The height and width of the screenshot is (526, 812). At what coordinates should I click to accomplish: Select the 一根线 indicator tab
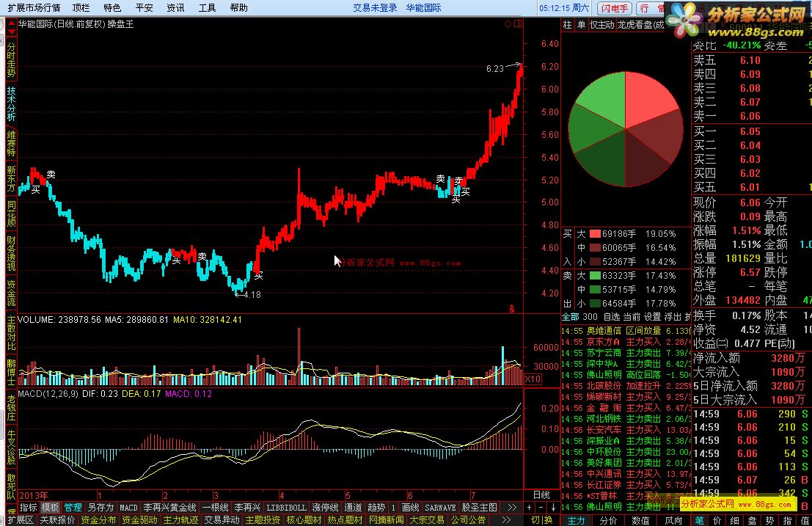[x=215, y=508]
